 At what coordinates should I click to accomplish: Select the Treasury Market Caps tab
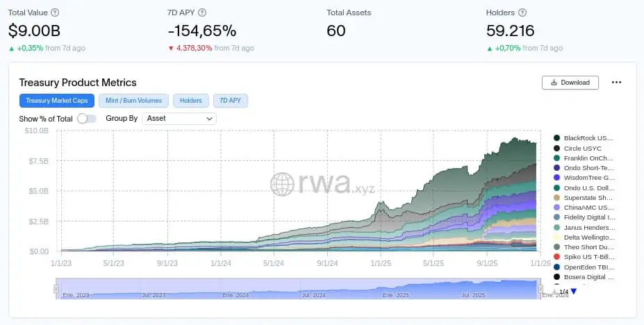coord(56,101)
